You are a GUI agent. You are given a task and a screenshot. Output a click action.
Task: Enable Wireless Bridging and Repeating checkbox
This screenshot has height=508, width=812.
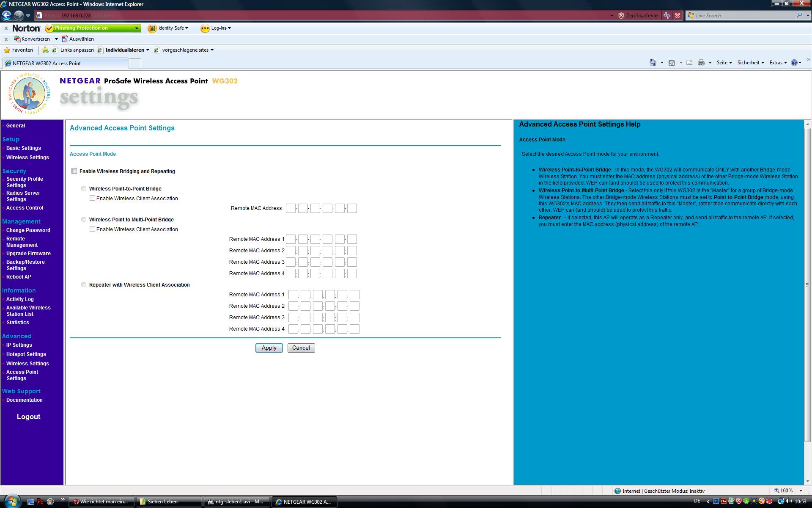point(74,171)
